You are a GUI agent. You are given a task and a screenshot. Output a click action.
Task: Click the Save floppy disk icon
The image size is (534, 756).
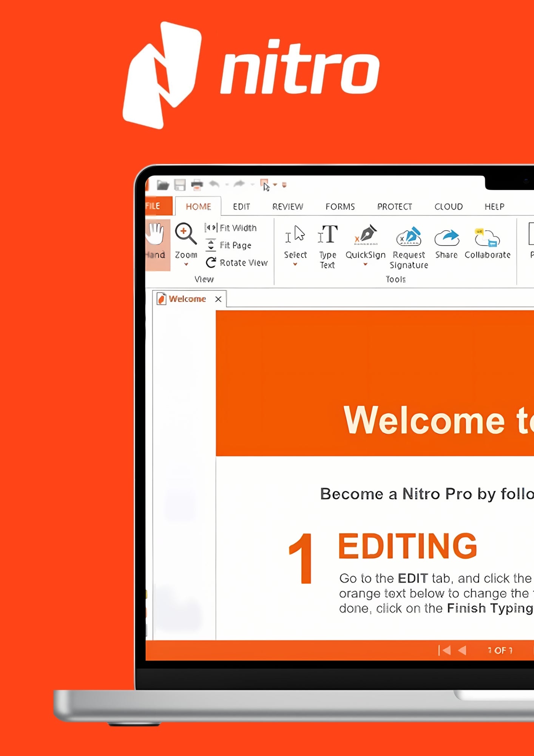180,185
